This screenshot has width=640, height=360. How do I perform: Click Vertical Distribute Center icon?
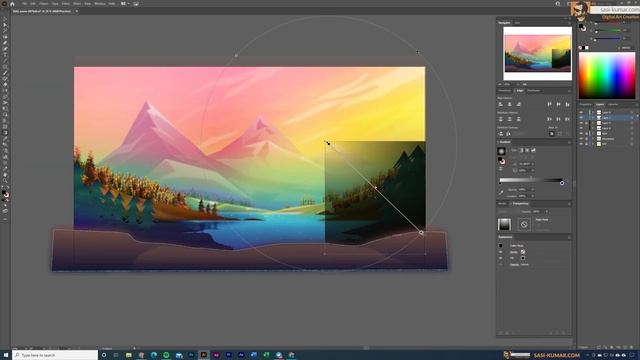point(509,119)
